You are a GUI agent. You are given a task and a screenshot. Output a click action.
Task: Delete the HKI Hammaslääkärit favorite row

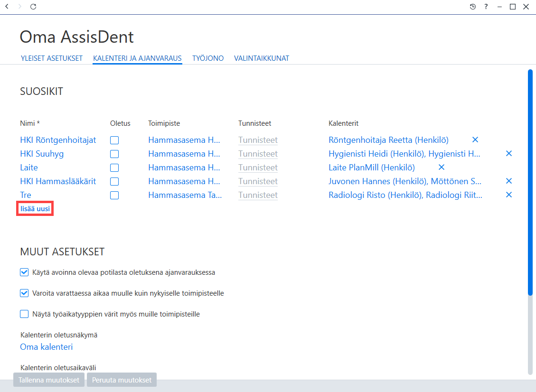coord(508,181)
